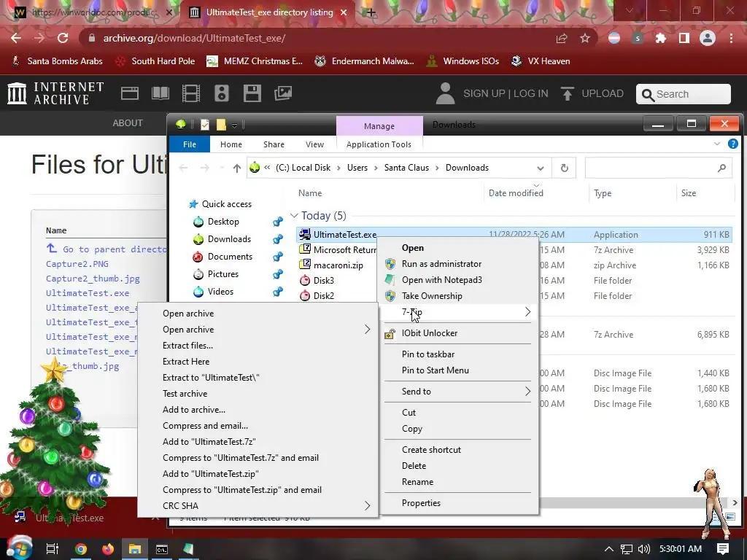This screenshot has height=560, width=747.
Task: Click the Start button
Action: 19,548
